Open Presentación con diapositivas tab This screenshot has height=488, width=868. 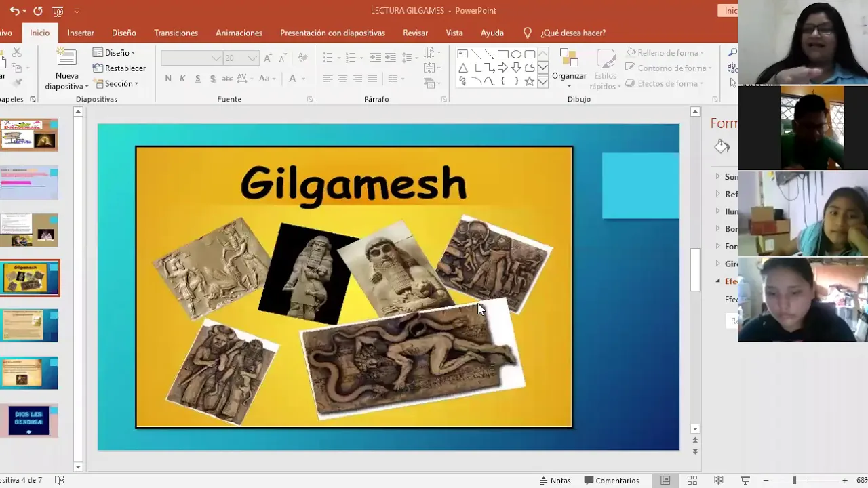(332, 33)
